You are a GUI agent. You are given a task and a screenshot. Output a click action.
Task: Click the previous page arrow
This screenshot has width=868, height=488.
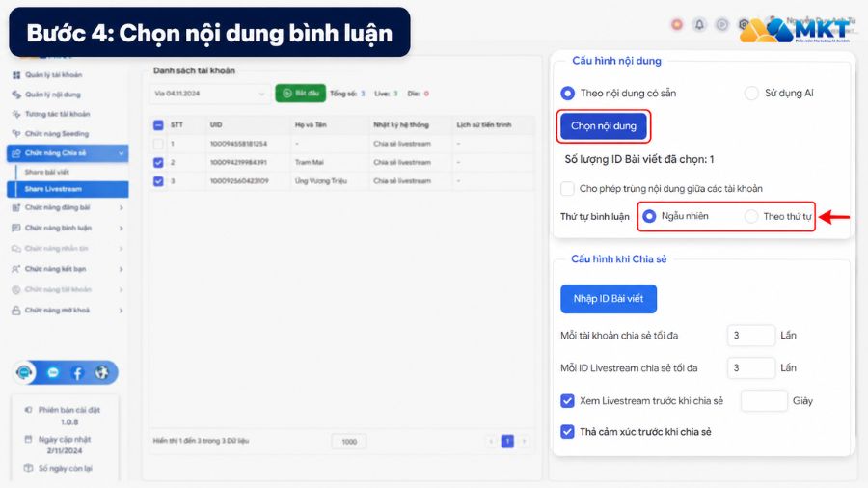point(491,441)
